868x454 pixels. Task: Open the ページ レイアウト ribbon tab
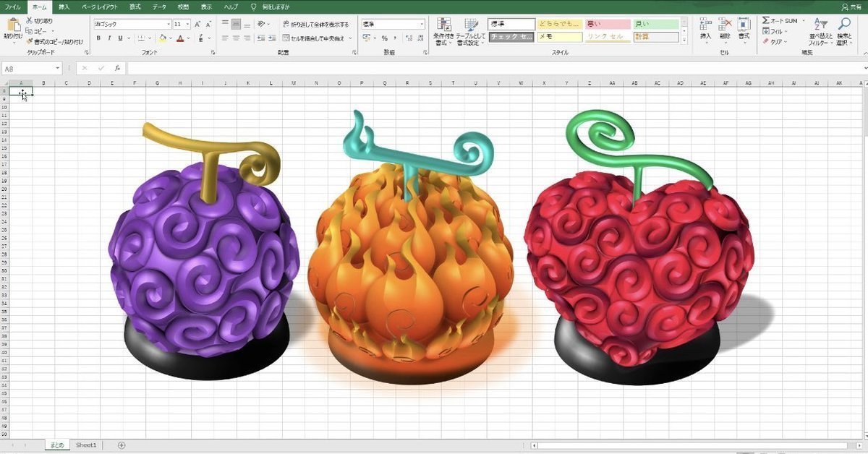100,7
